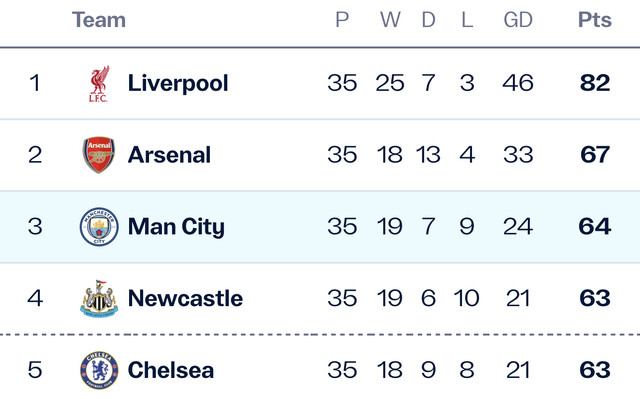Click the D draws column header
Viewport: 640px width, 399px height.
(x=428, y=20)
